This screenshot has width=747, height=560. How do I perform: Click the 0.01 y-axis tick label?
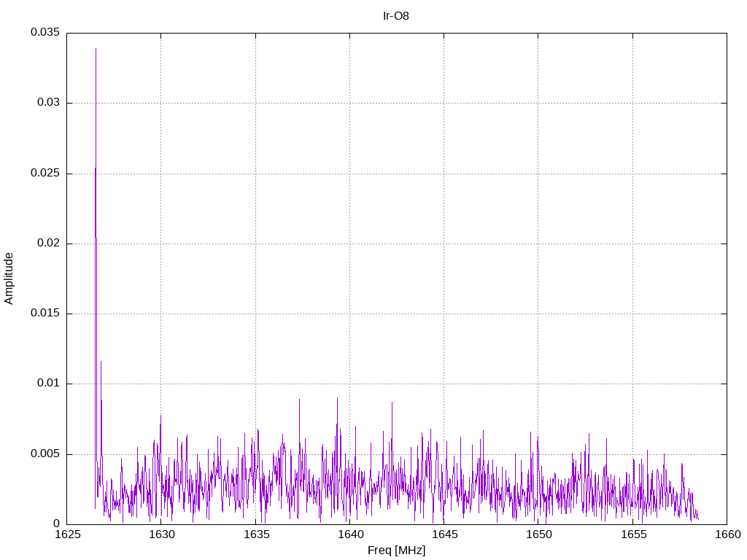(x=47, y=384)
